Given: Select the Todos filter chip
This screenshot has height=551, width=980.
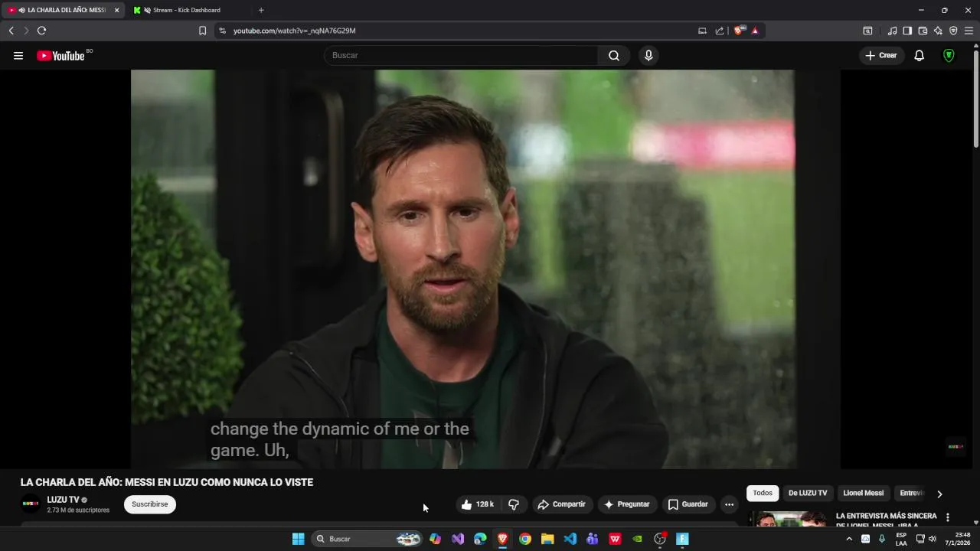Looking at the screenshot, I should 763,494.
